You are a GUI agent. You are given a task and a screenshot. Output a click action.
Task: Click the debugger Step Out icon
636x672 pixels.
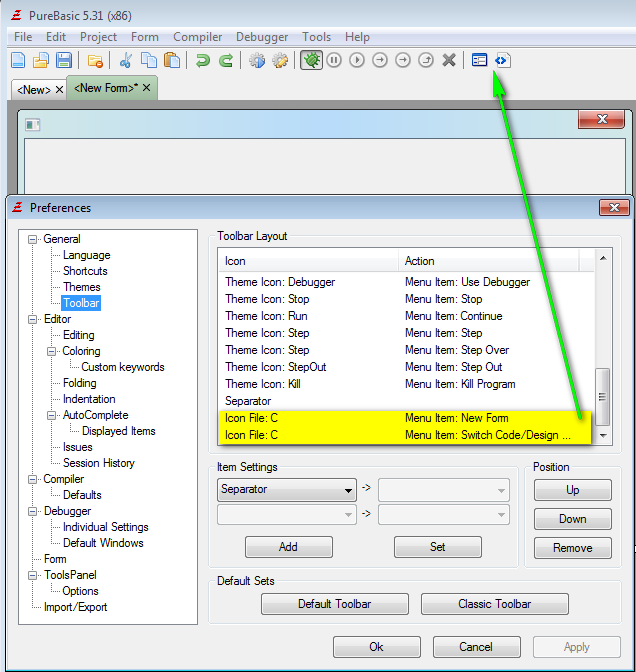[x=426, y=60]
